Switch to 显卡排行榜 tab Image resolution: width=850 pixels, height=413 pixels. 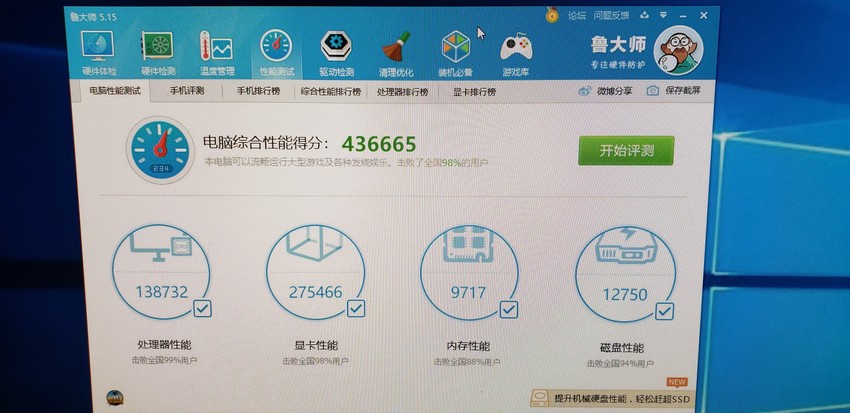coord(474,92)
